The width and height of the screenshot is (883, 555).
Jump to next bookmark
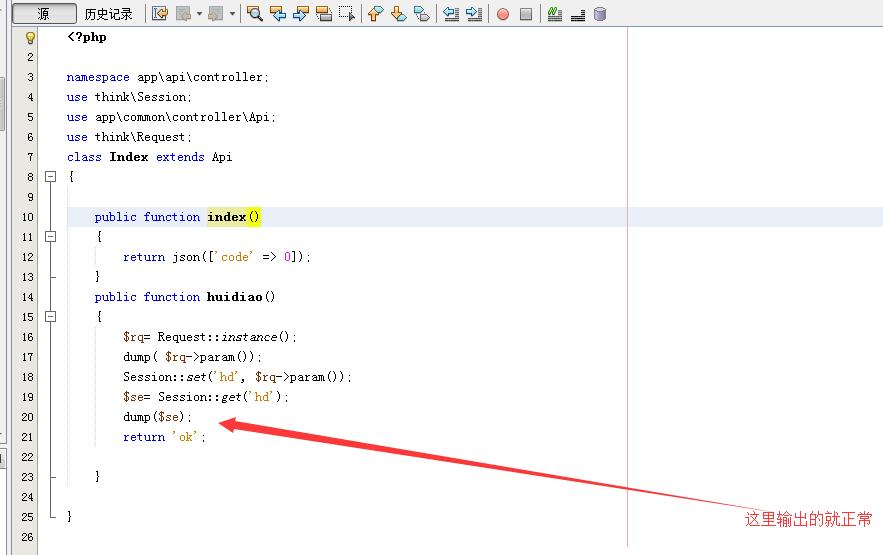(398, 14)
